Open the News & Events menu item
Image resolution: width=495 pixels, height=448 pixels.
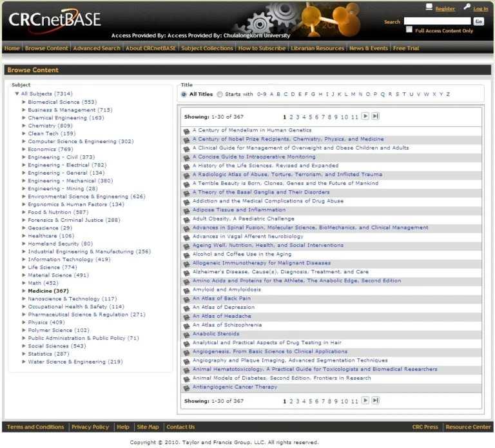(x=369, y=48)
